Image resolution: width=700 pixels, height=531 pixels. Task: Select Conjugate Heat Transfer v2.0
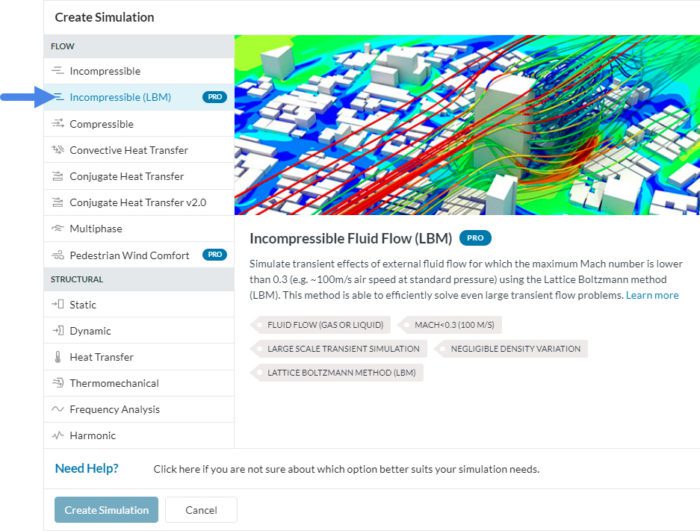point(137,203)
